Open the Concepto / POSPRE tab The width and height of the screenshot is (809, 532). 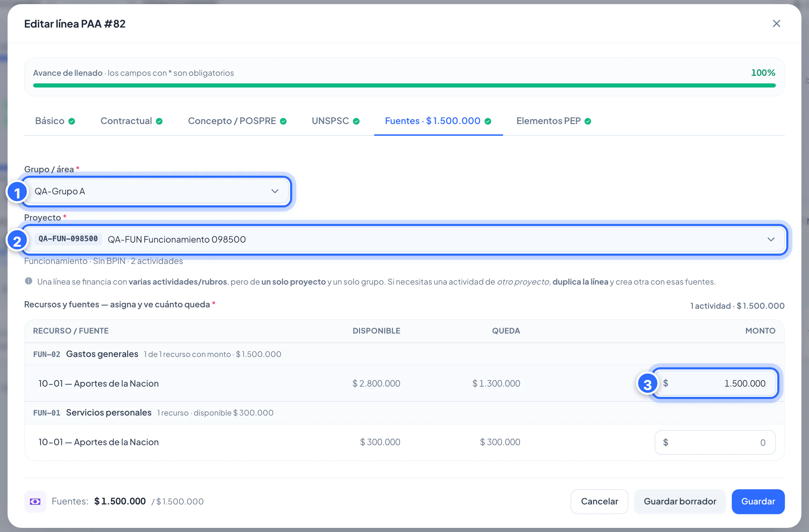pos(237,121)
